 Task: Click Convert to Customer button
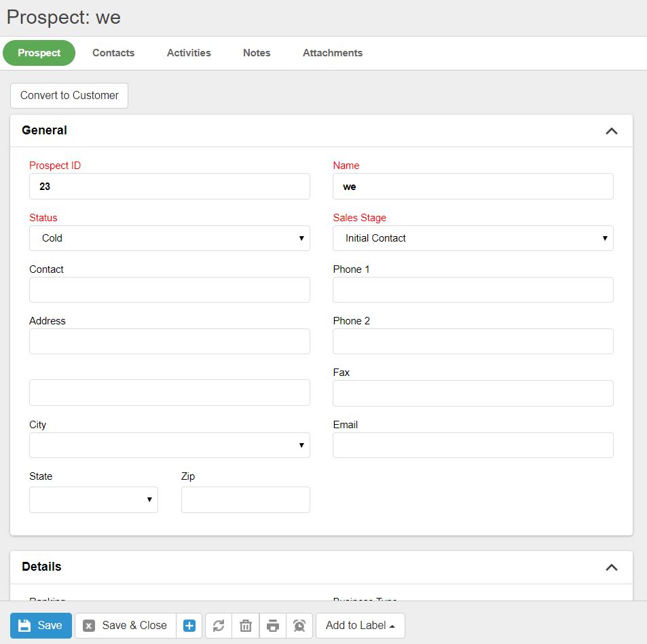click(69, 96)
